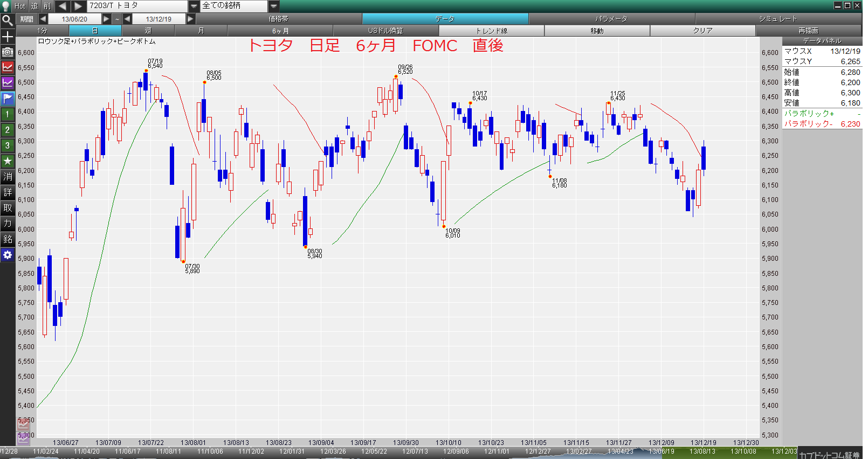Viewport: 868px width, 459px height.
Task: Open settings with the blue gear icon
Action: 8,255
